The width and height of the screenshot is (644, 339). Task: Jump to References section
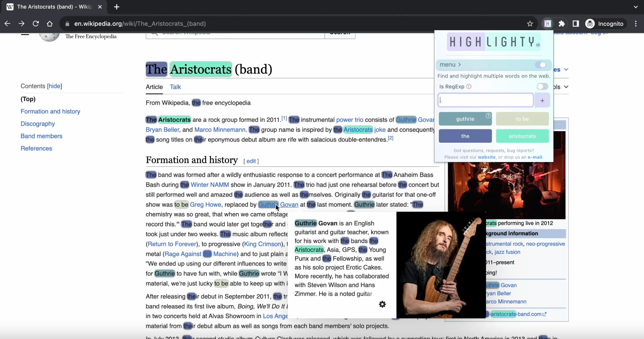[x=36, y=148]
